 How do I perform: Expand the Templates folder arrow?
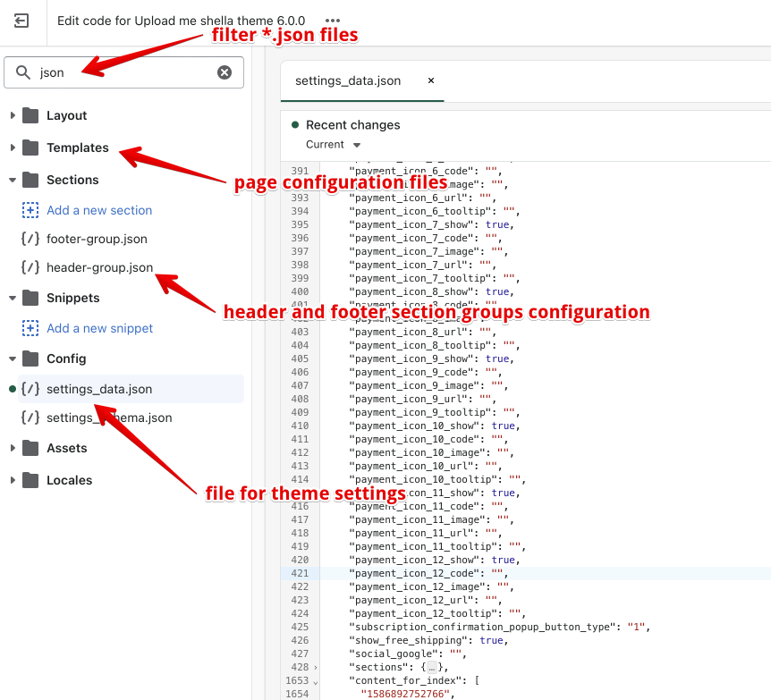click(x=13, y=148)
